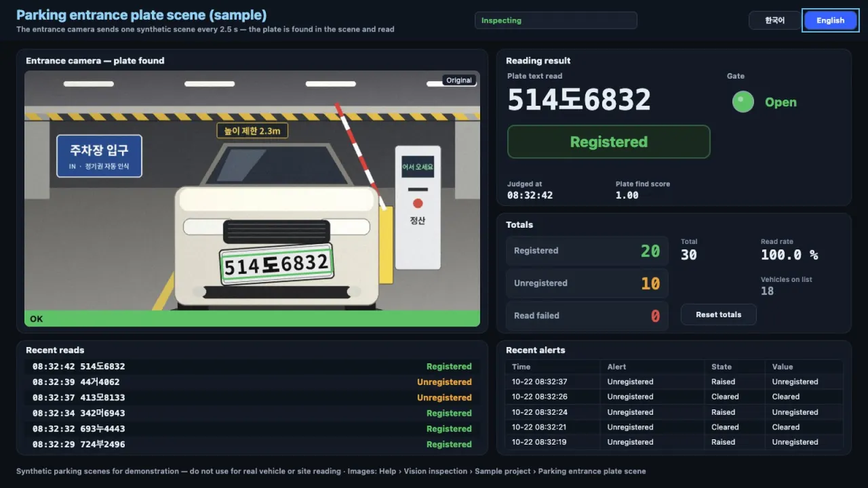
Task: Select recent read 724부2496
Action: pos(252,445)
